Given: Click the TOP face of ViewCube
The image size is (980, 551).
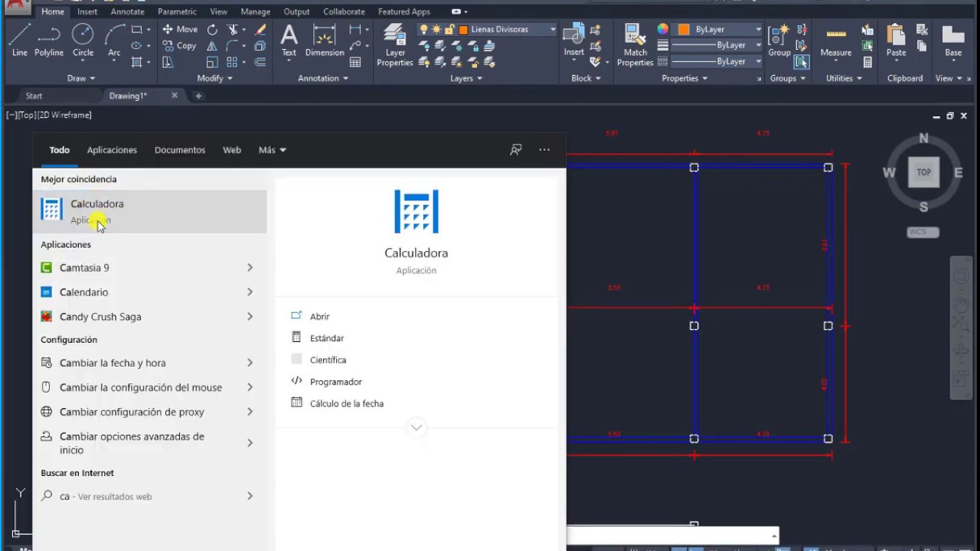Looking at the screenshot, I should 924,172.
